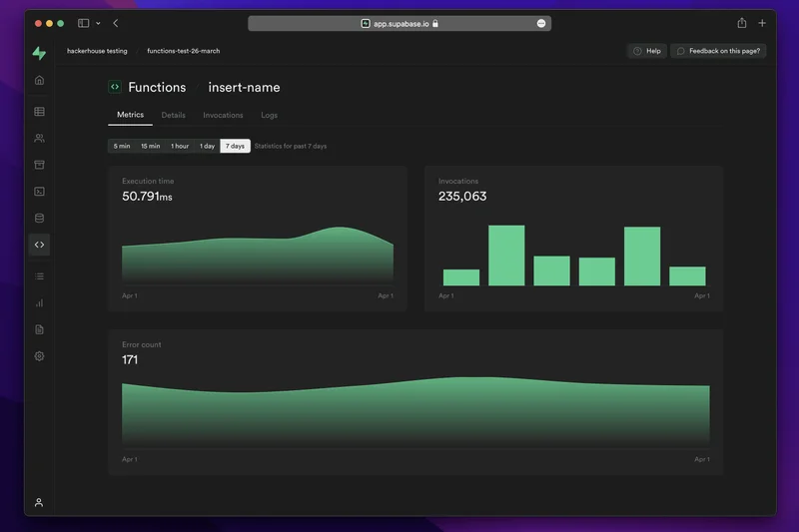The height and width of the screenshot is (532, 799).
Task: Open the Reports bar chart icon
Action: click(39, 302)
